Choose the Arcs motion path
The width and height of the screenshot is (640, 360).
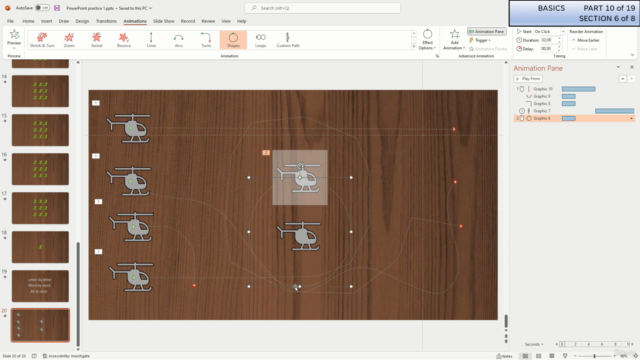click(x=178, y=40)
